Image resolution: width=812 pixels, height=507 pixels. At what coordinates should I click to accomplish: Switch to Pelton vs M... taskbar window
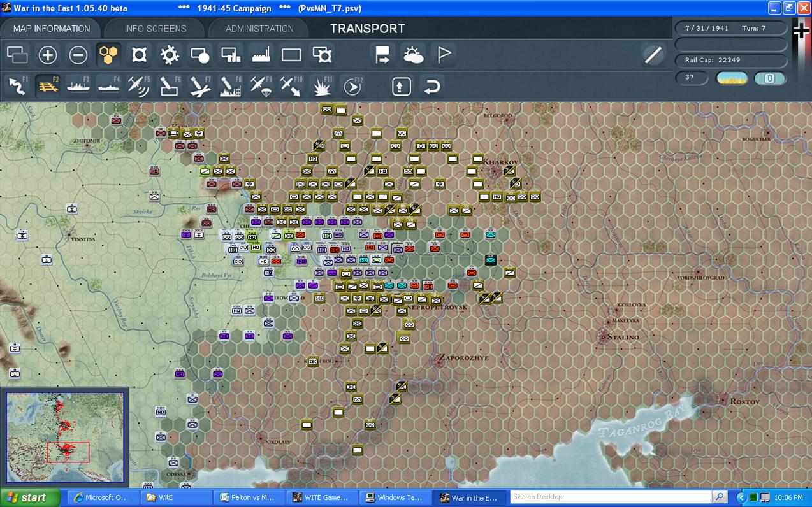[248, 497]
